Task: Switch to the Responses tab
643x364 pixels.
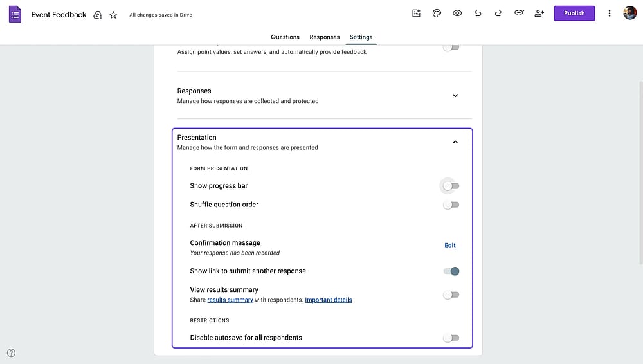Action: 324,37
